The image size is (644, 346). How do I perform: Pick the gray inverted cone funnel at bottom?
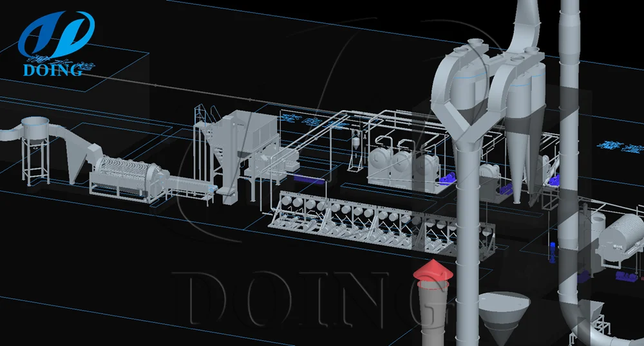[x=504, y=317]
